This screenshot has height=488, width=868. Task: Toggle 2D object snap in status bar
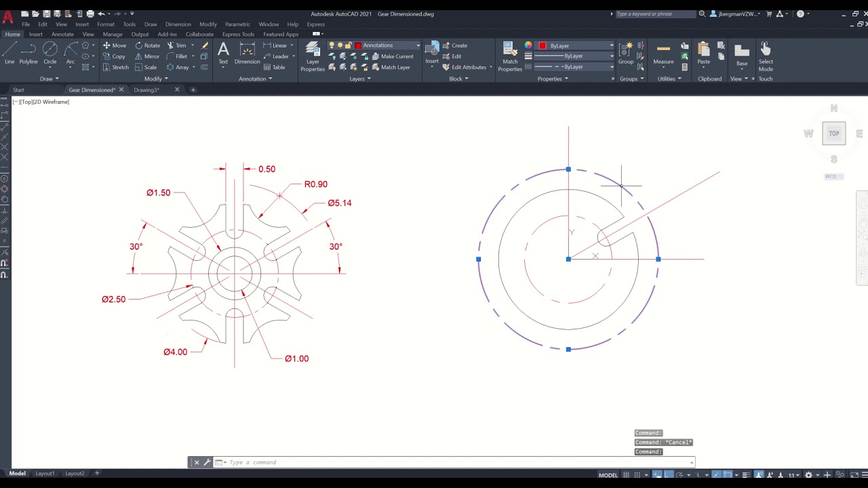coord(728,475)
